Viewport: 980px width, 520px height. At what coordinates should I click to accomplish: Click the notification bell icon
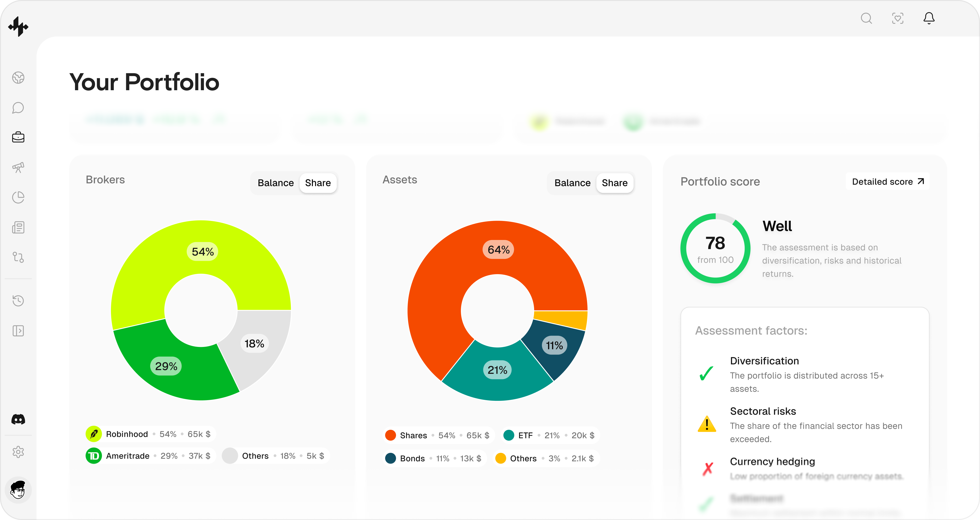(x=929, y=18)
